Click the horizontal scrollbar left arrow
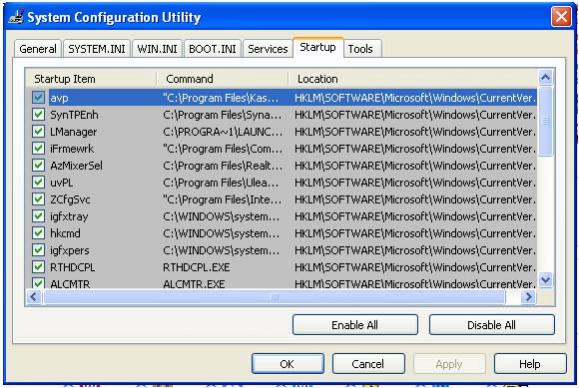This screenshot has height=388, width=579. coord(34,296)
